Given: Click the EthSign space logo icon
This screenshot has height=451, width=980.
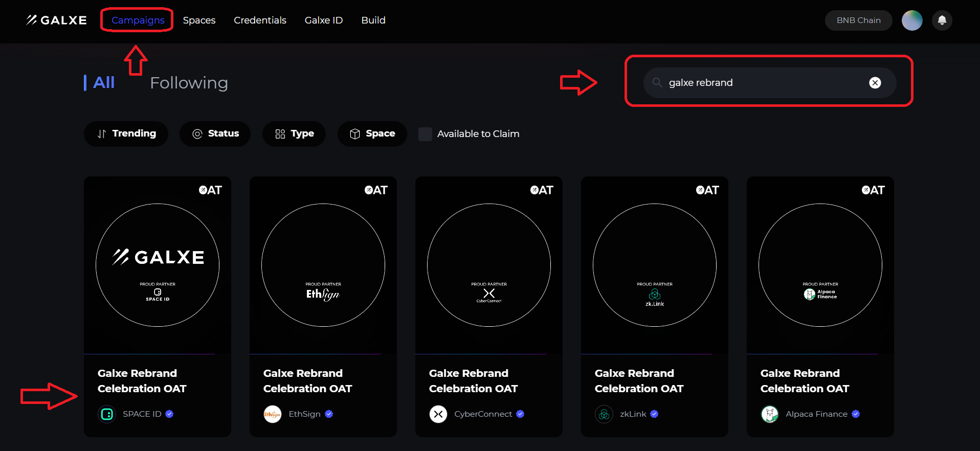Looking at the screenshot, I should click(x=273, y=414).
